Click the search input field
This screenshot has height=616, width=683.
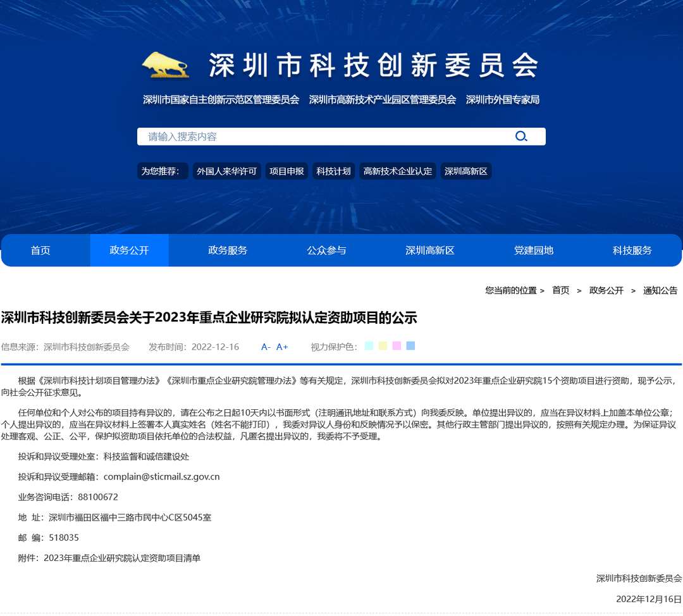(x=323, y=137)
